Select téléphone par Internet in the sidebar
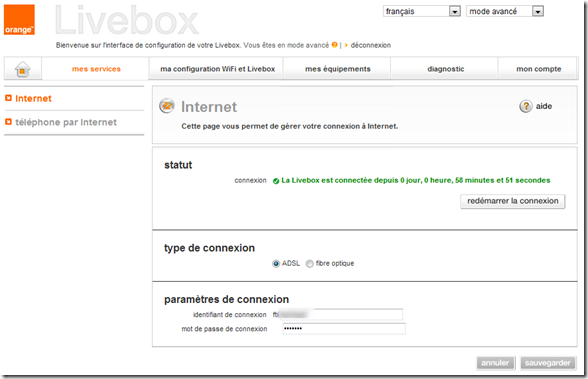The image size is (588, 379). coord(66,122)
